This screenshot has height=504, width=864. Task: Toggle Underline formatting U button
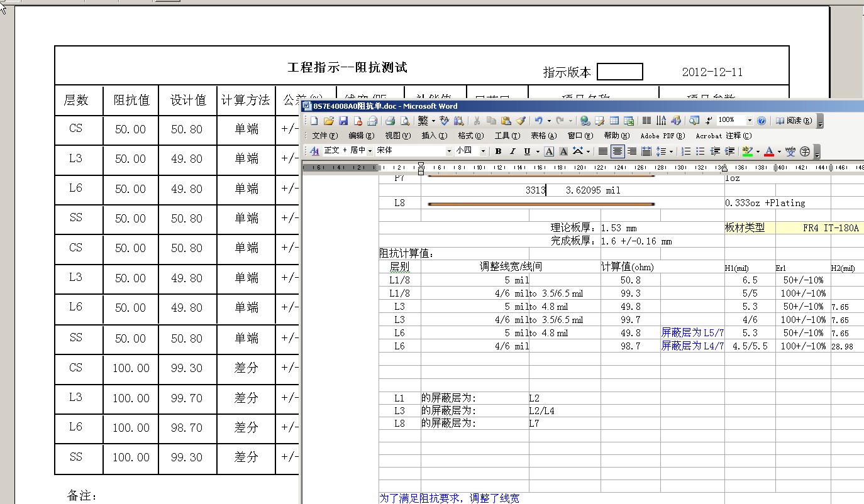pos(527,151)
